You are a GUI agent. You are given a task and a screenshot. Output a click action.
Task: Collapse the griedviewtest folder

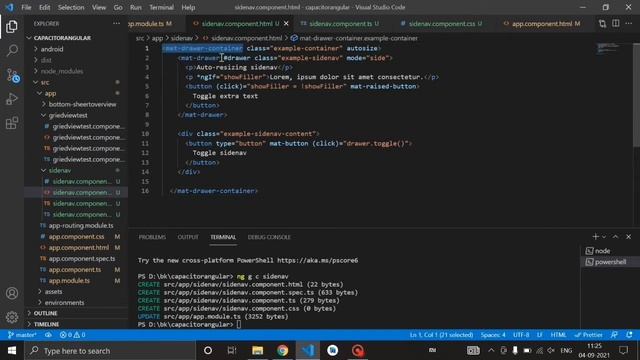pos(68,116)
